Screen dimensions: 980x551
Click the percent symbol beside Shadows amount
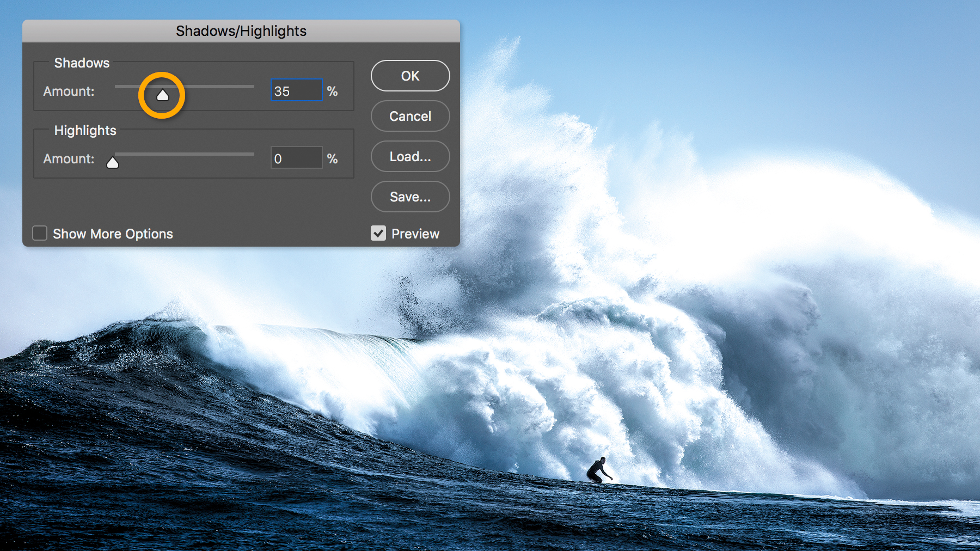(333, 91)
